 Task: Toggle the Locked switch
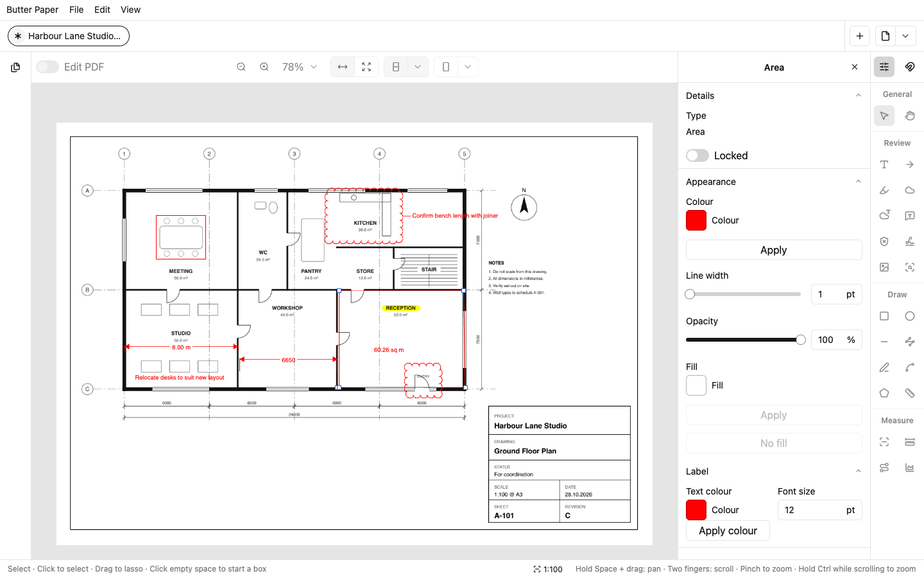(697, 155)
